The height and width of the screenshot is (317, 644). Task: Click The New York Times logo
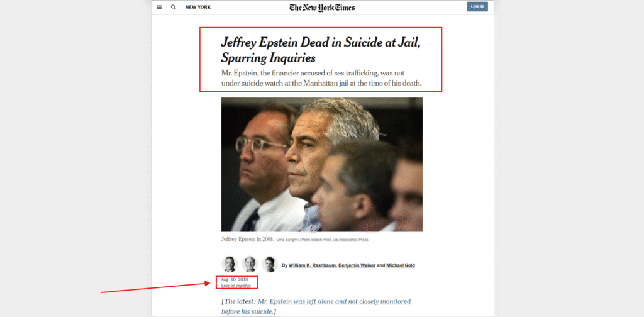tap(322, 8)
